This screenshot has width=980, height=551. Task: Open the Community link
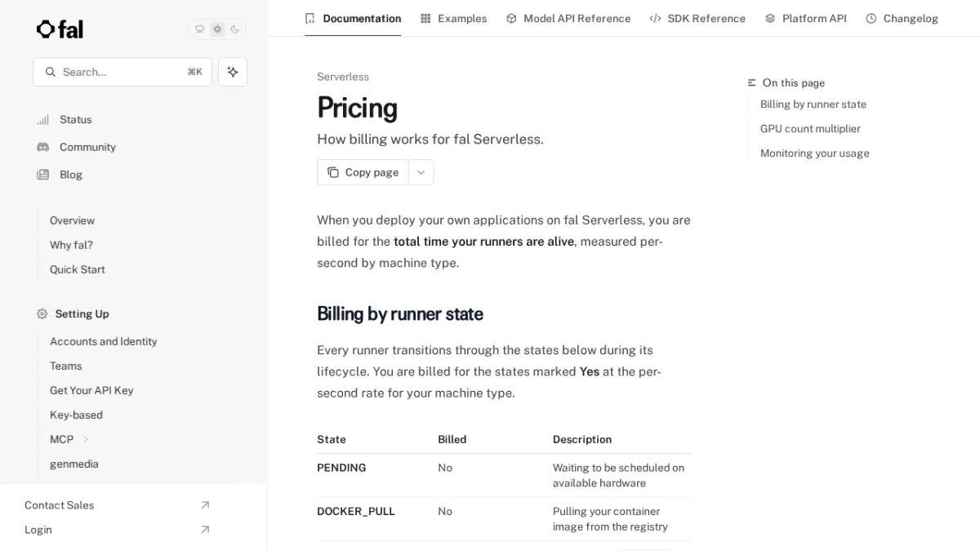click(87, 147)
